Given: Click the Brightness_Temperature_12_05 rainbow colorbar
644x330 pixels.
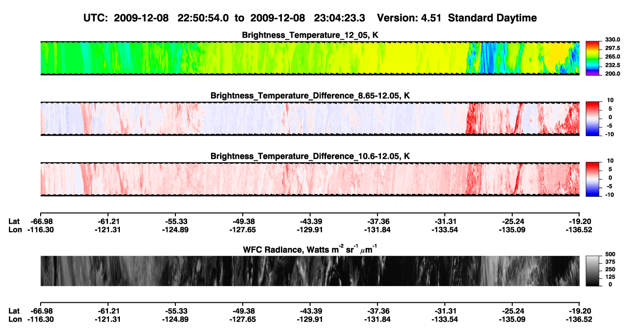Looking at the screenshot, I should point(592,57).
